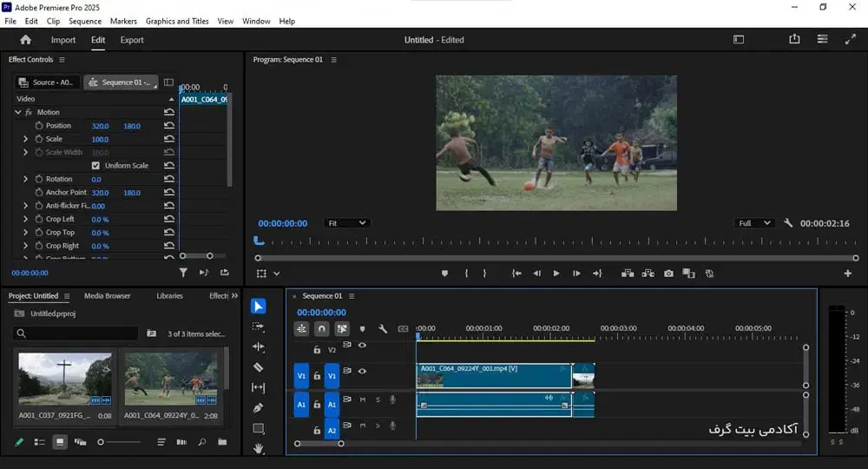Go to Home screen icon
The height and width of the screenshot is (469, 868).
tap(25, 40)
